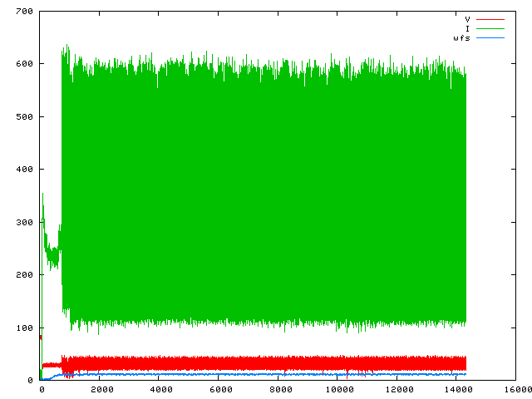Select the "V" legend label
Screen dimensions: 532x399
point(468,18)
